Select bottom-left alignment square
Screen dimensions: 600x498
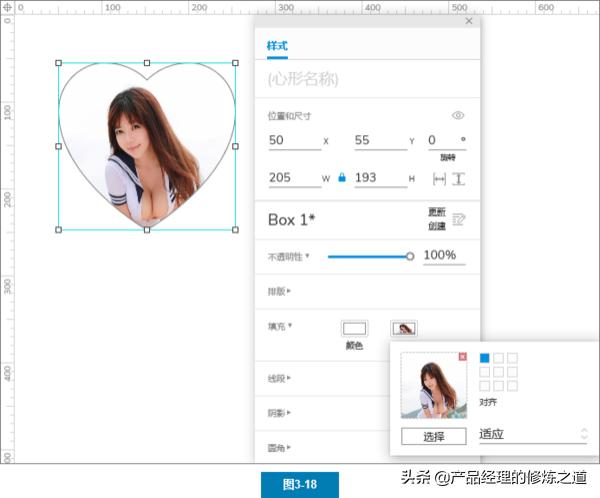pos(484,385)
